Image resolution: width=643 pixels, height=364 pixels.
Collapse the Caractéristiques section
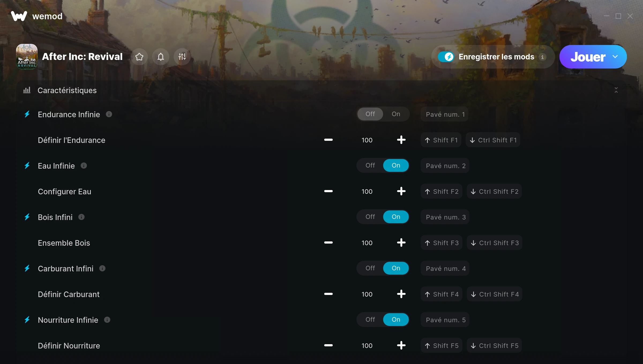[616, 90]
